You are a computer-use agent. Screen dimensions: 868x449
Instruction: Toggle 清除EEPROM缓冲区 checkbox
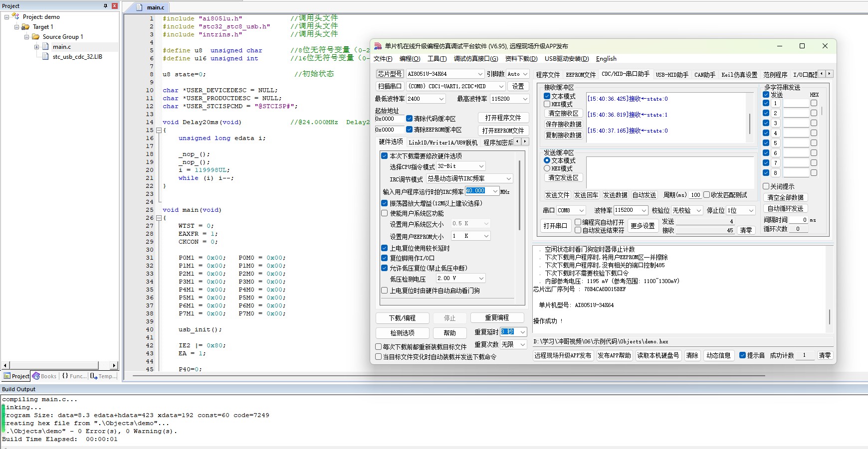point(409,130)
